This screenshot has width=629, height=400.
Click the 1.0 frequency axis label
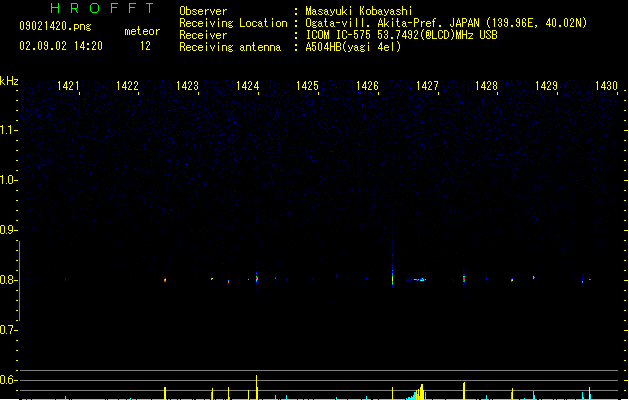coord(8,180)
